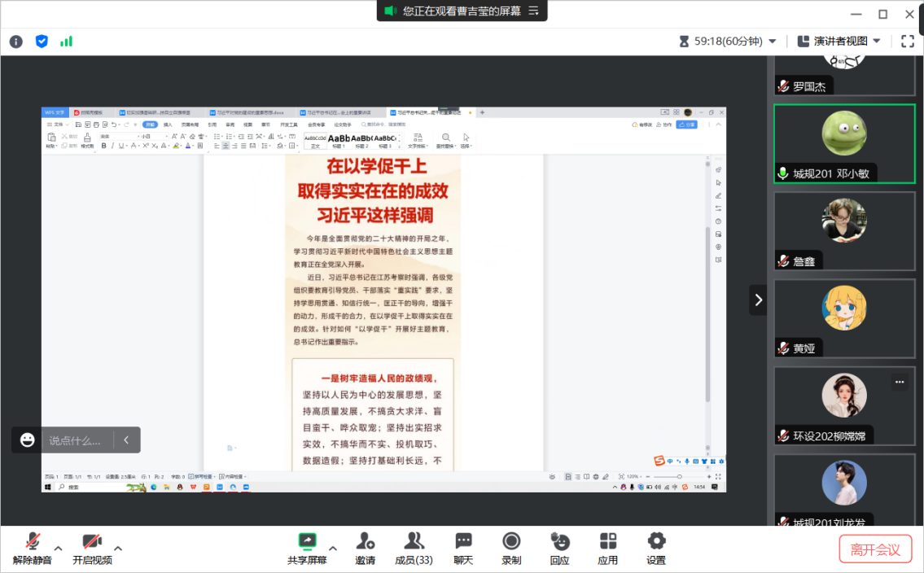Open the Apps (应用) icon

(608, 548)
